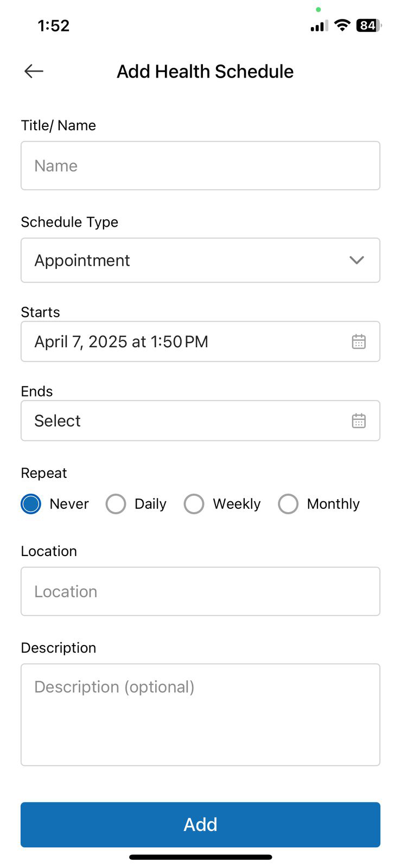Click the Description text area
Screen dimensions: 401x868
(200, 714)
